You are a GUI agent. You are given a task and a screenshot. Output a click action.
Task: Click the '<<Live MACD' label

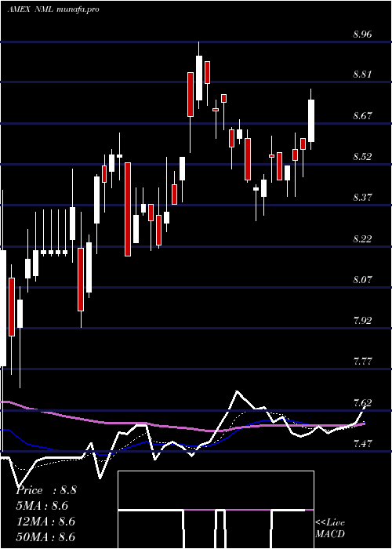[x=330, y=528]
